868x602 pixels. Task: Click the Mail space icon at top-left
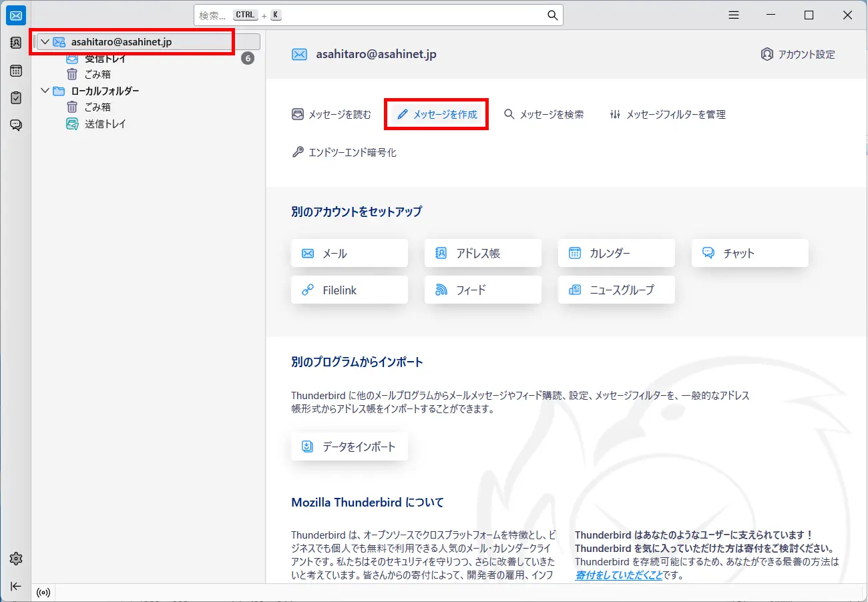tap(16, 15)
